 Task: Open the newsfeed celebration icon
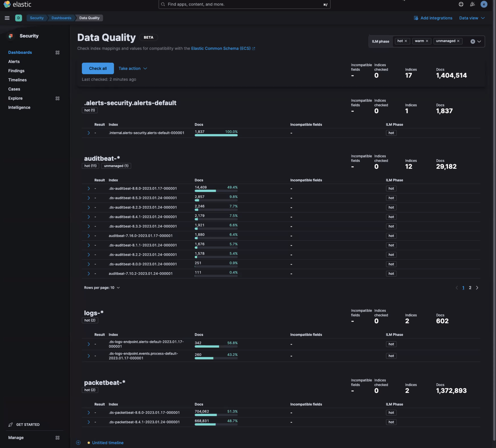(x=472, y=4)
